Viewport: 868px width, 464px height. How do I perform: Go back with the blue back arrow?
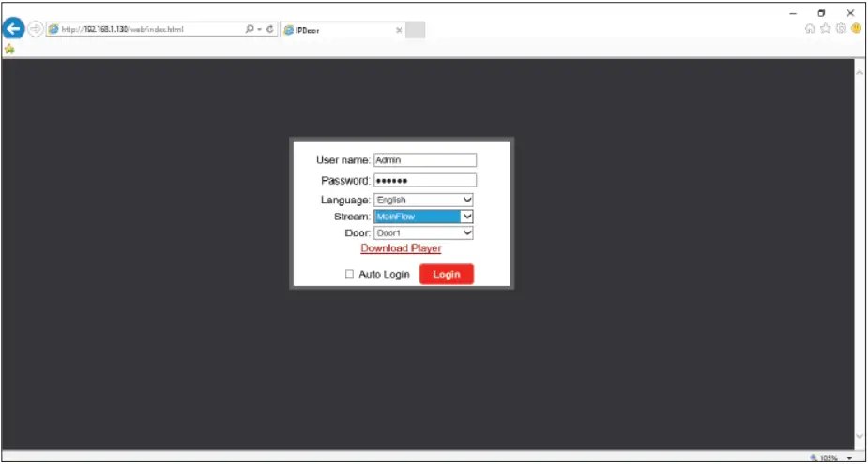click(13, 28)
